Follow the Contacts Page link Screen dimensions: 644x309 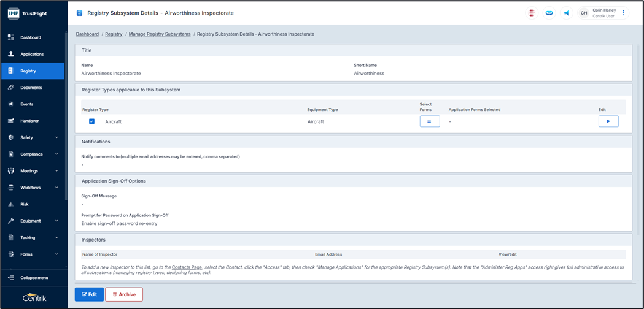pos(187,267)
